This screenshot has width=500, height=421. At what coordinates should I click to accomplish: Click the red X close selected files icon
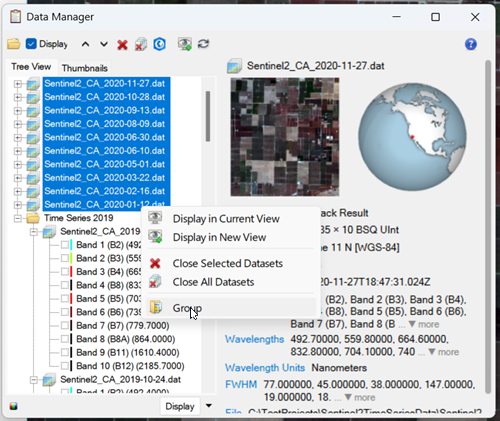tap(122, 44)
